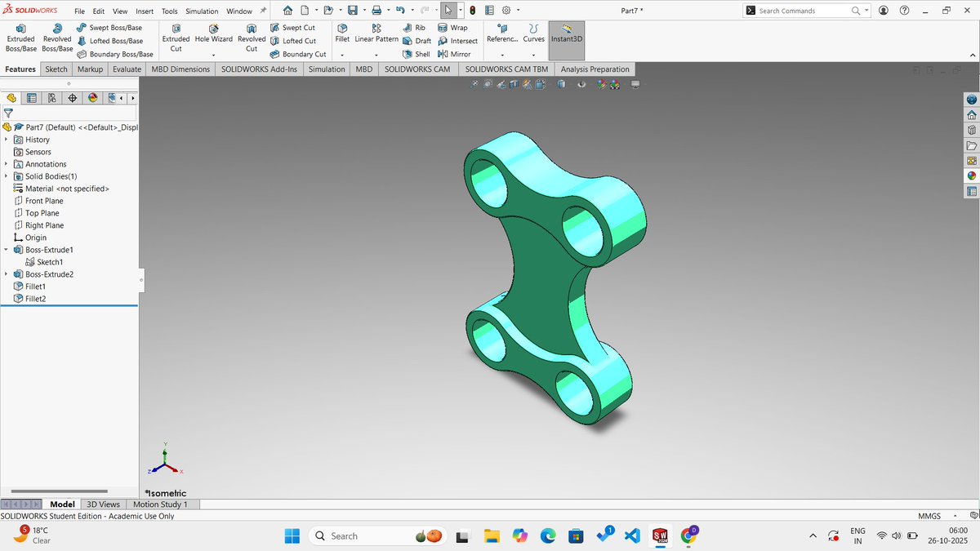
Task: Click the MMGS unit system button
Action: pyautogui.click(x=929, y=516)
